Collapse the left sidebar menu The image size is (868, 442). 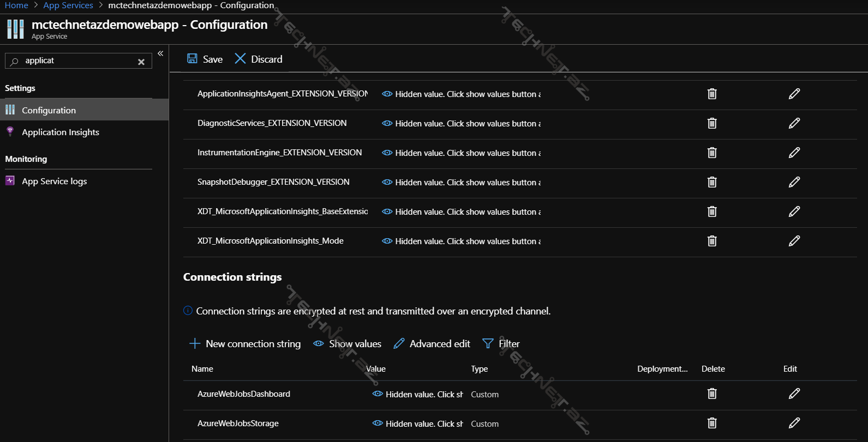160,53
